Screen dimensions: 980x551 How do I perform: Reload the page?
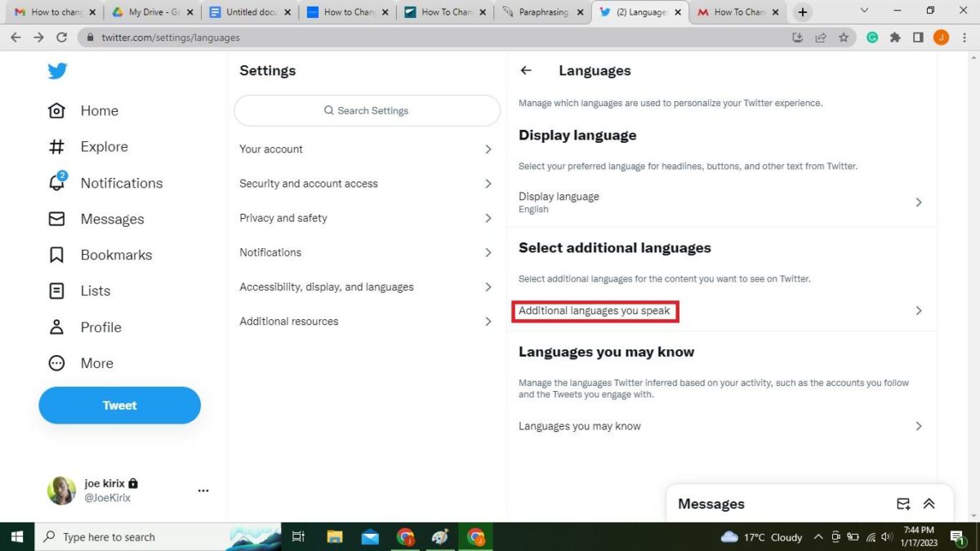pos(61,38)
